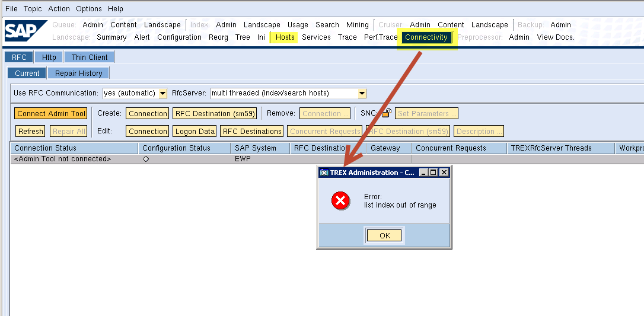644x316 pixels.
Task: Click Edit Connection button
Action: (x=148, y=132)
